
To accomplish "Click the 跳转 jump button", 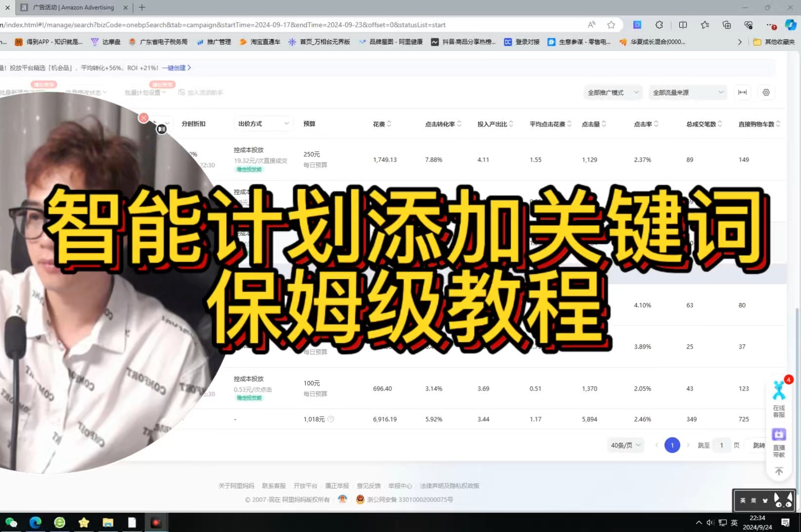I will coord(759,445).
